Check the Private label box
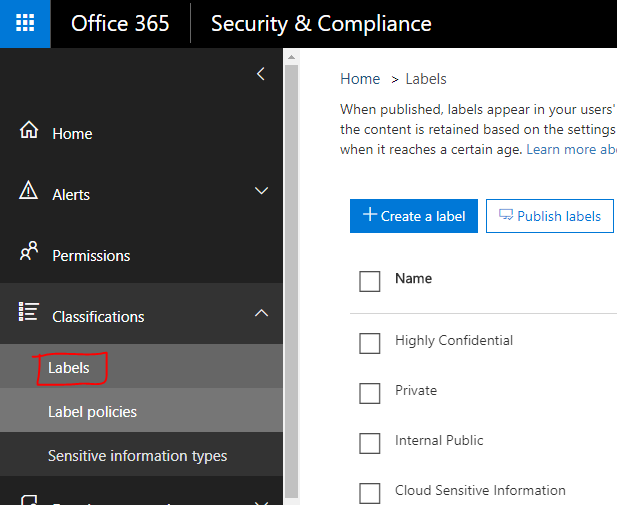This screenshot has height=505, width=617. [x=369, y=393]
